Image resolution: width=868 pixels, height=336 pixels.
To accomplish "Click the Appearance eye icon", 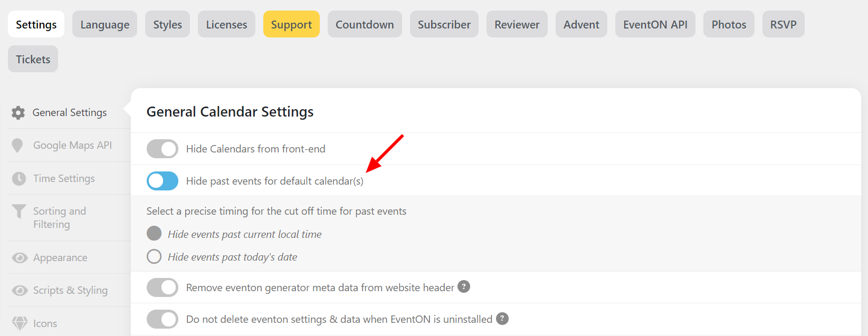I will click(x=20, y=258).
